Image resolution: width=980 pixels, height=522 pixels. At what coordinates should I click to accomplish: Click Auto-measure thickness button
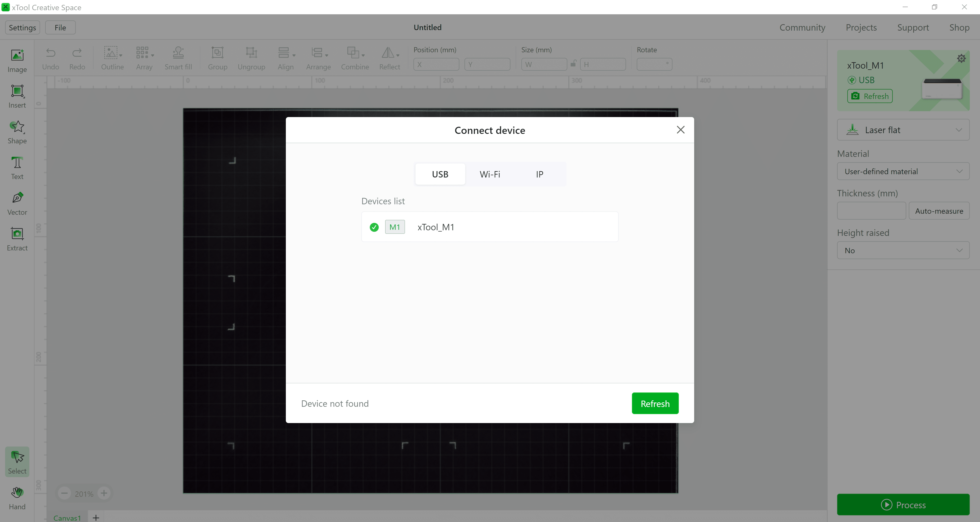(x=939, y=210)
